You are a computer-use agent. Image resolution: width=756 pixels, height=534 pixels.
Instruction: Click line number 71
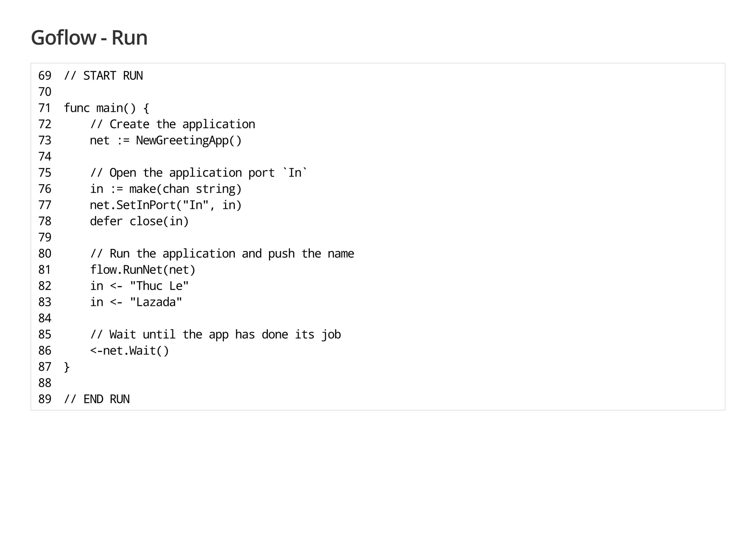point(45,108)
